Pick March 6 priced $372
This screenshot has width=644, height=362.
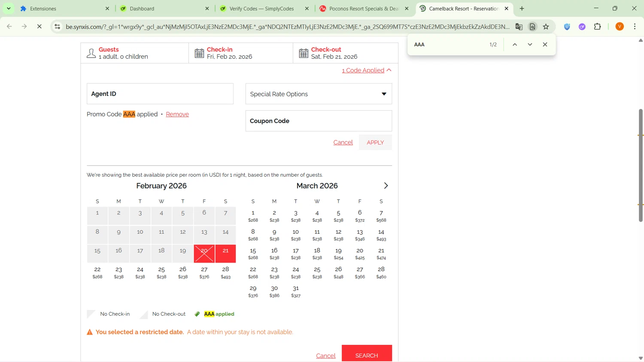point(360,216)
